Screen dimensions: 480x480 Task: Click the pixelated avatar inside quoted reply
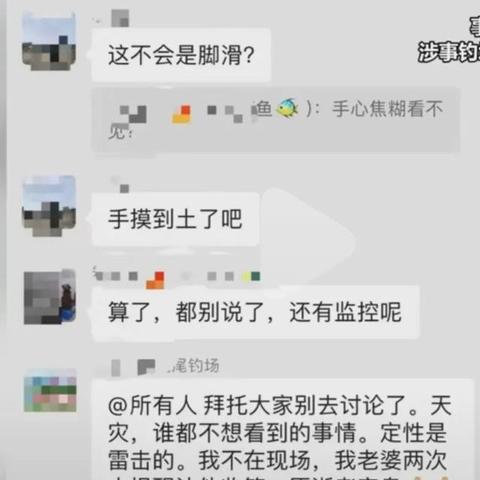coord(133,114)
